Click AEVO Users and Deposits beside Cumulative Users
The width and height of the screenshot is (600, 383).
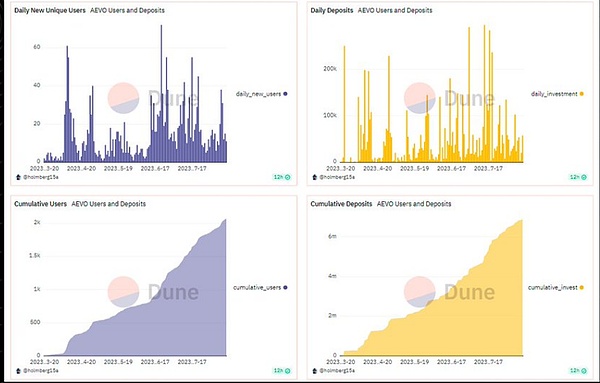(109, 204)
